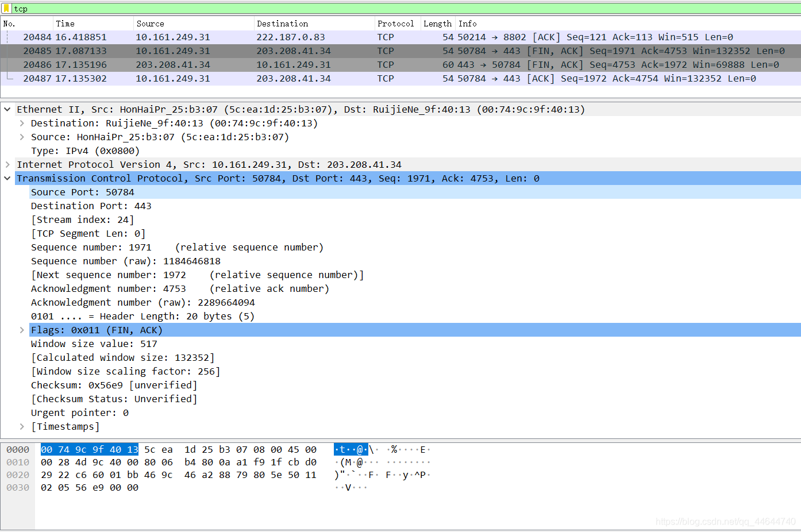Select the Source Port: 50784 field
801x532 pixels.
[82, 192]
